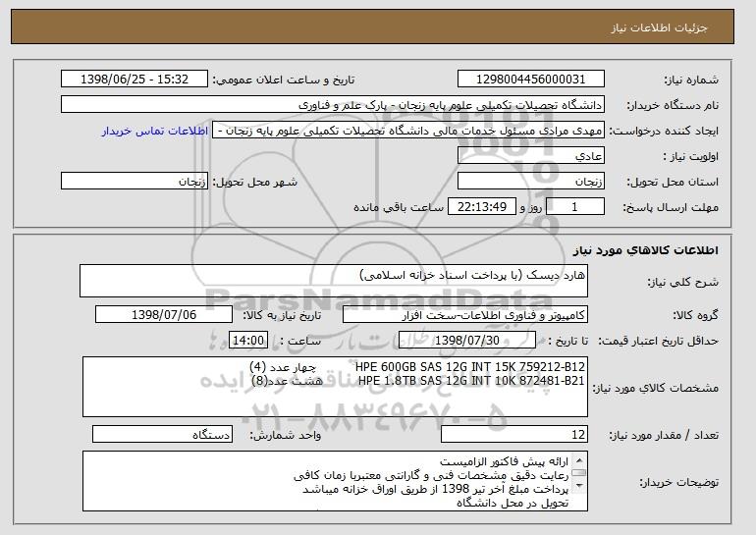Click the شماره نیاز field 1298004456000031
Image resolution: width=756 pixels, height=535 pixels.
click(x=531, y=80)
